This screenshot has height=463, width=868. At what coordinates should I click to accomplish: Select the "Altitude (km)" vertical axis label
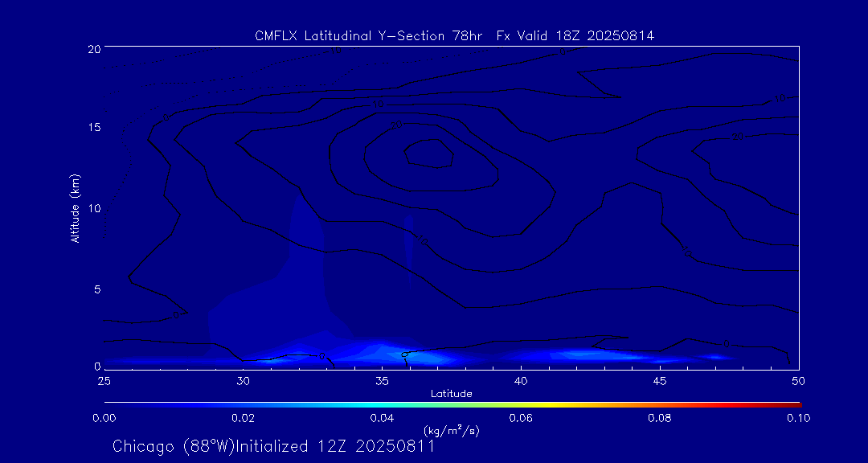76,207
